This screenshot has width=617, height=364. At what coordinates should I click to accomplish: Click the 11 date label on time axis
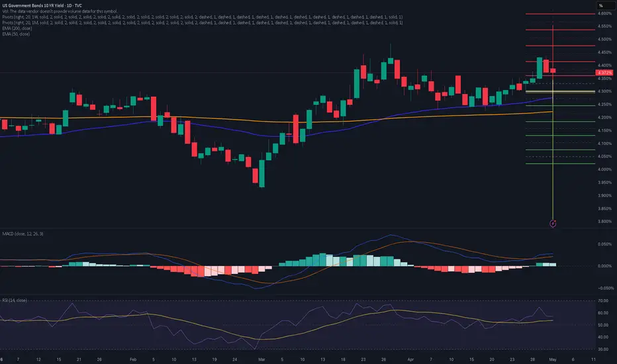[x=593, y=359]
